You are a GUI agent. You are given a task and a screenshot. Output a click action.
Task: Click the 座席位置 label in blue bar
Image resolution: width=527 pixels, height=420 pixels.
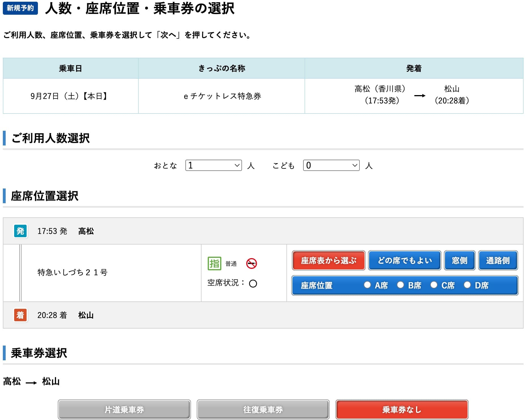[x=317, y=285]
